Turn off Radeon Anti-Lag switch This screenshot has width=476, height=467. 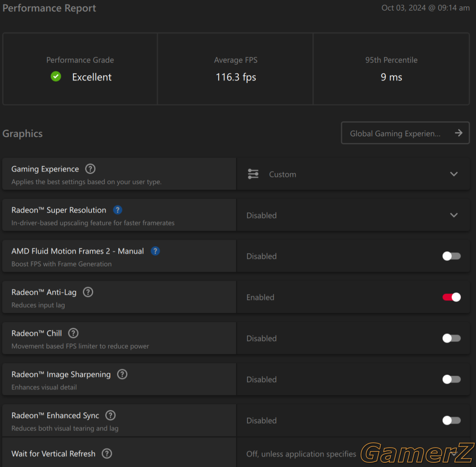[451, 297]
